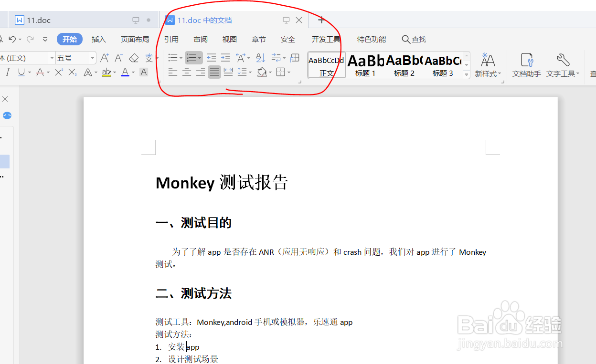596x364 pixels.
Task: Click the show/hide paragraph marks icon
Action: 276,58
